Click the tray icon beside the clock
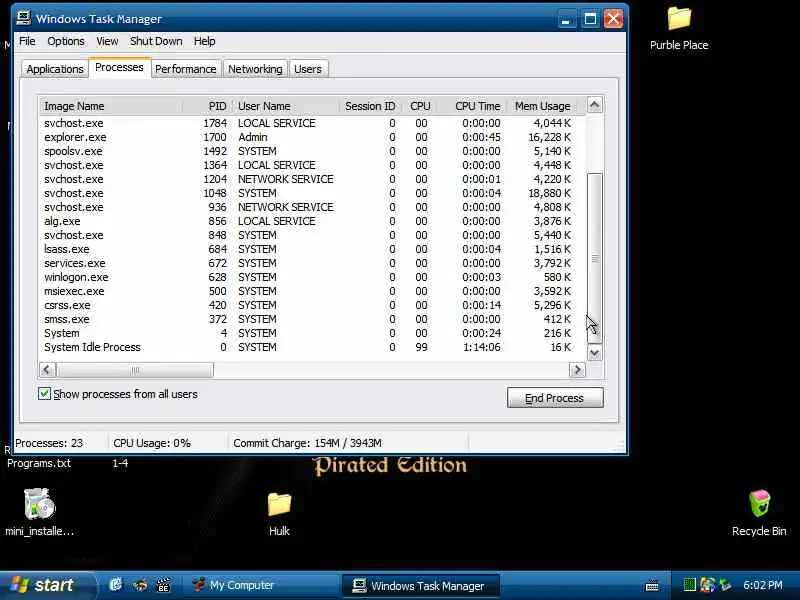The image size is (800, 600). coord(725,585)
